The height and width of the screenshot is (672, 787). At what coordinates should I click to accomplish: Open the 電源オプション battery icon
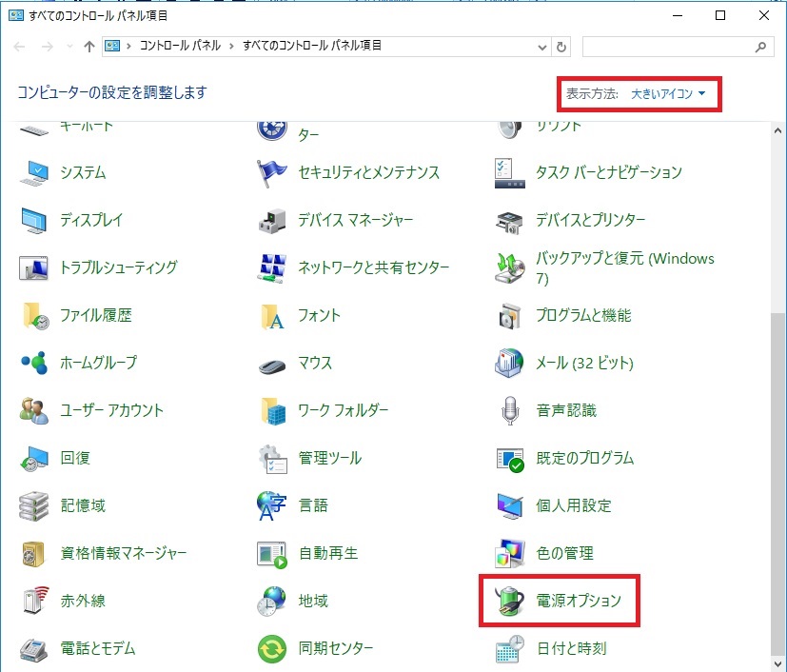(x=509, y=601)
